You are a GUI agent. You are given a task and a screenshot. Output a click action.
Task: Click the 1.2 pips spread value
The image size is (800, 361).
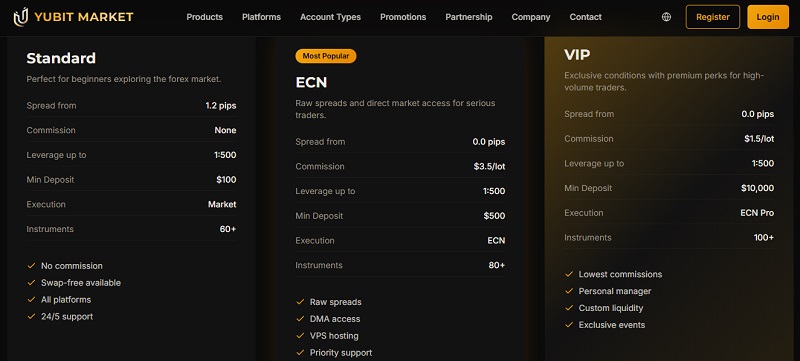coord(221,106)
